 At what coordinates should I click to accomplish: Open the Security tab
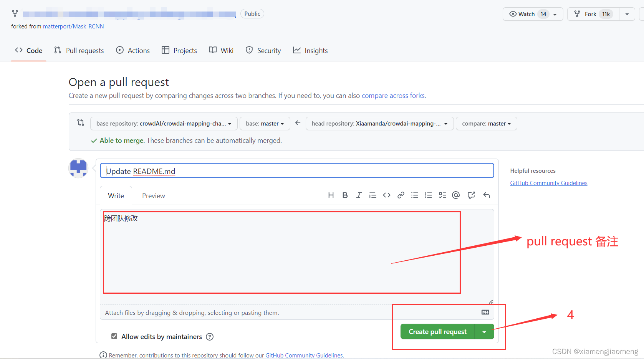pos(263,50)
